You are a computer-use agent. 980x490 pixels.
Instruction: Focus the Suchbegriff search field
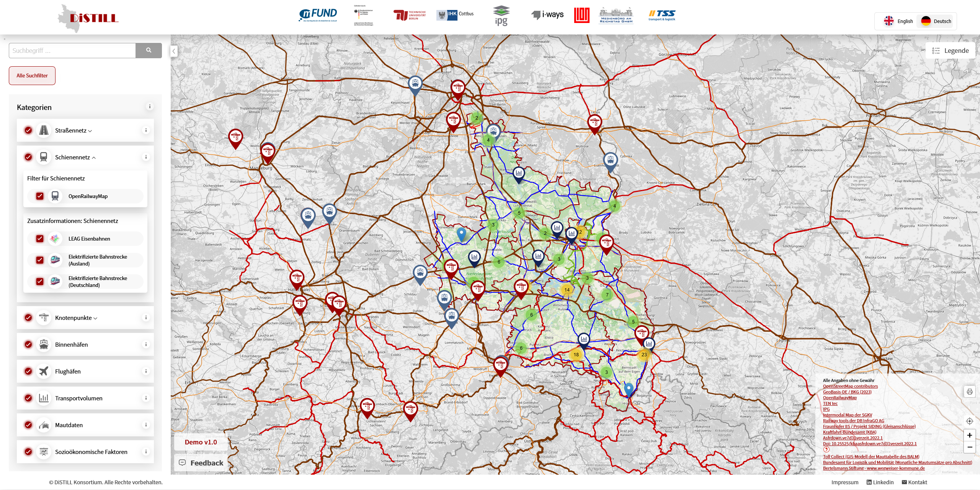point(72,51)
